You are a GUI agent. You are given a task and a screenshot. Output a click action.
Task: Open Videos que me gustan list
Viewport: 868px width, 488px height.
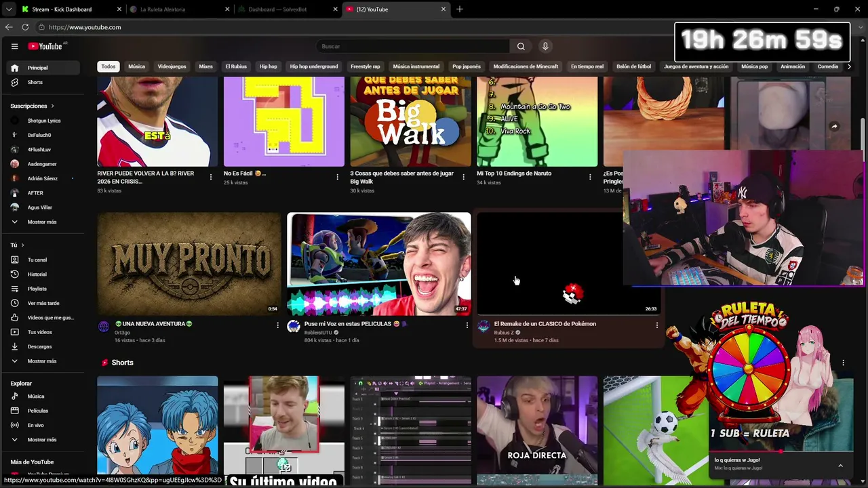click(42, 318)
